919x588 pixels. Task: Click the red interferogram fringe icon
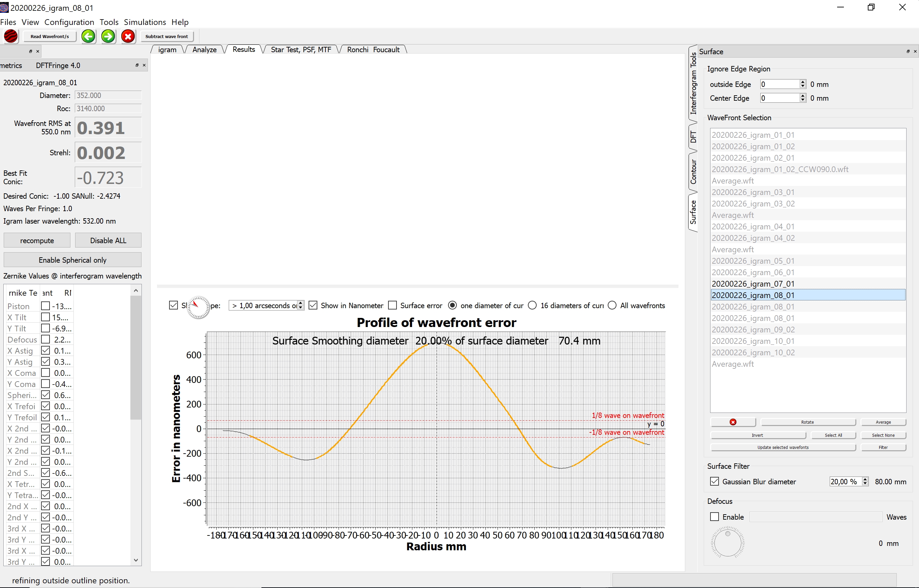pos(11,37)
